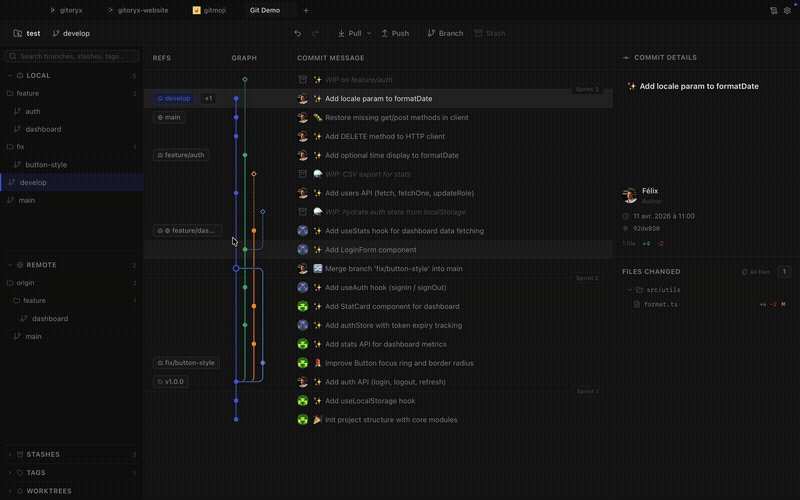Image resolution: width=800 pixels, height=500 pixels.
Task: Click the undo arrow icon
Action: [297, 33]
